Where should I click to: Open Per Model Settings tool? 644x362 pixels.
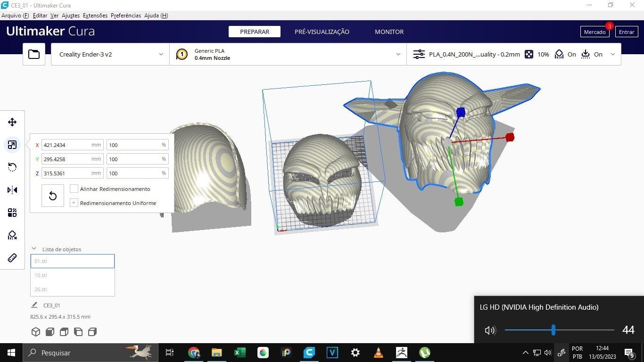coord(12,213)
